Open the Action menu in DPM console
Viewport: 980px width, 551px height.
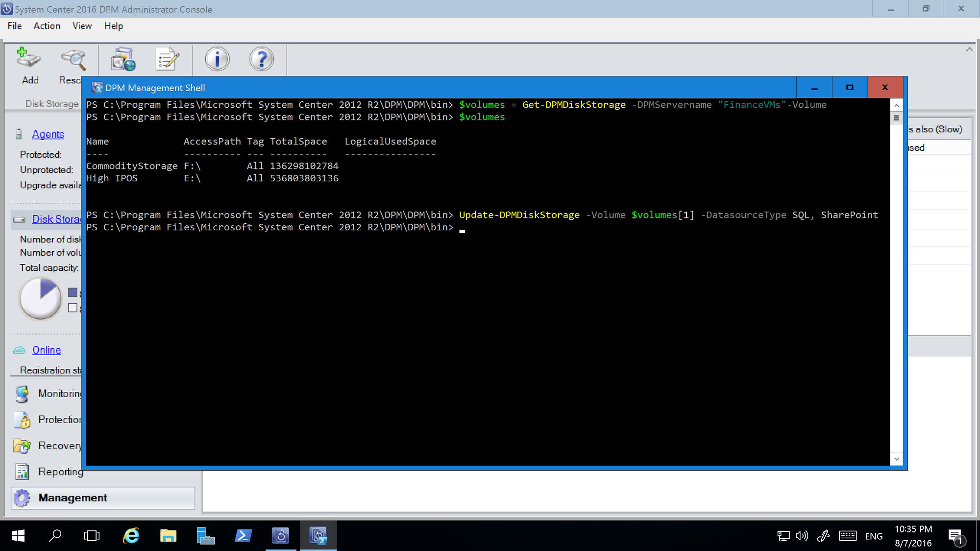(47, 25)
